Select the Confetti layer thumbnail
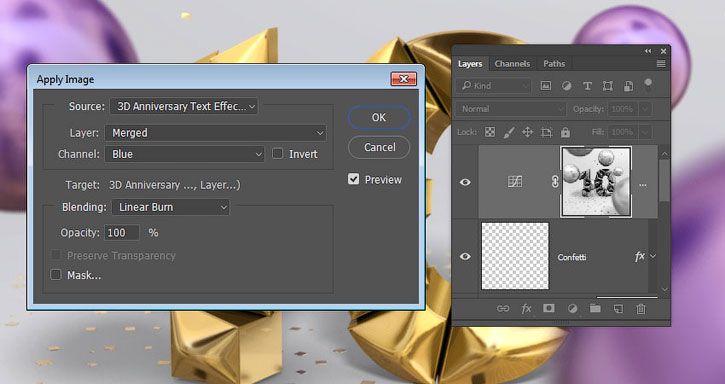Image resolution: width=725 pixels, height=384 pixels. [515, 256]
